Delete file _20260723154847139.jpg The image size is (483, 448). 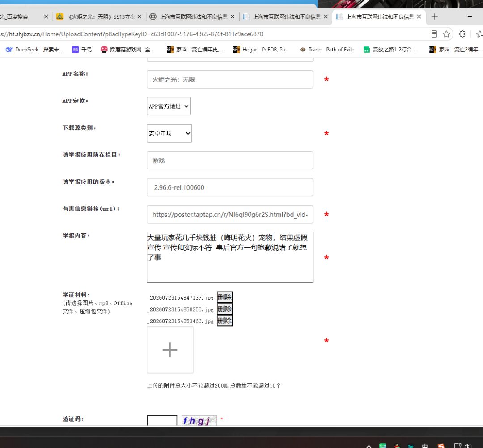(225, 297)
